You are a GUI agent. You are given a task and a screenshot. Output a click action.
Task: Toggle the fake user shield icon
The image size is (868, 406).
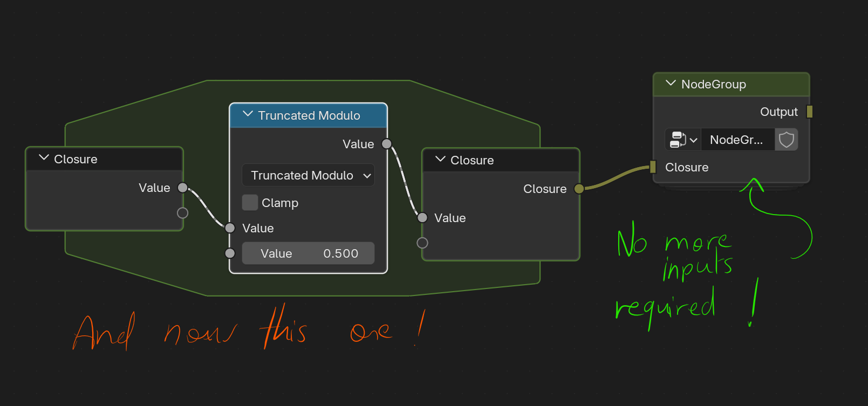coord(787,140)
